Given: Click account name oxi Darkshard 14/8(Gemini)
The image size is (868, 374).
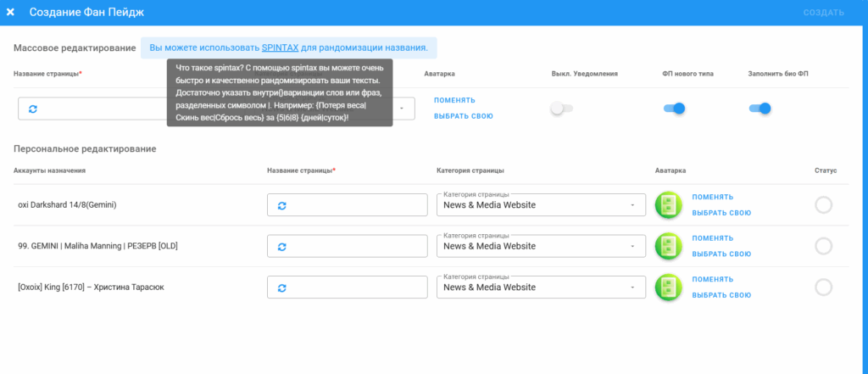Looking at the screenshot, I should [x=68, y=205].
